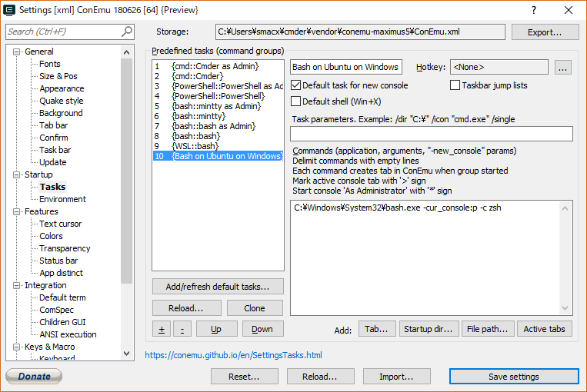Enable Default shell (Win+X) checkbox
The height and width of the screenshot is (392, 587).
[x=295, y=101]
